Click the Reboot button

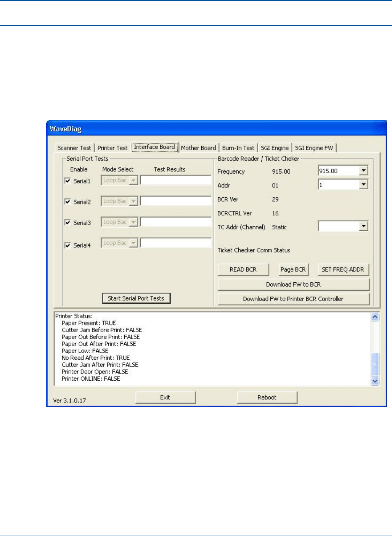click(x=267, y=398)
